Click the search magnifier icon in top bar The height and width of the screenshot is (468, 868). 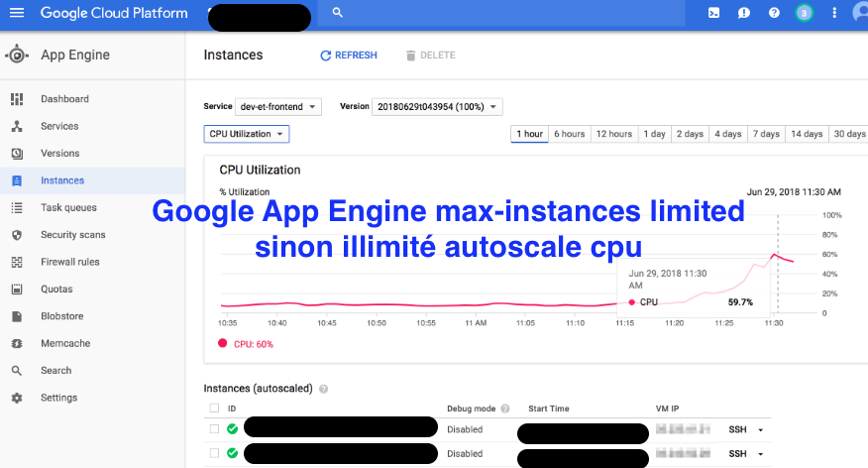pos(337,12)
